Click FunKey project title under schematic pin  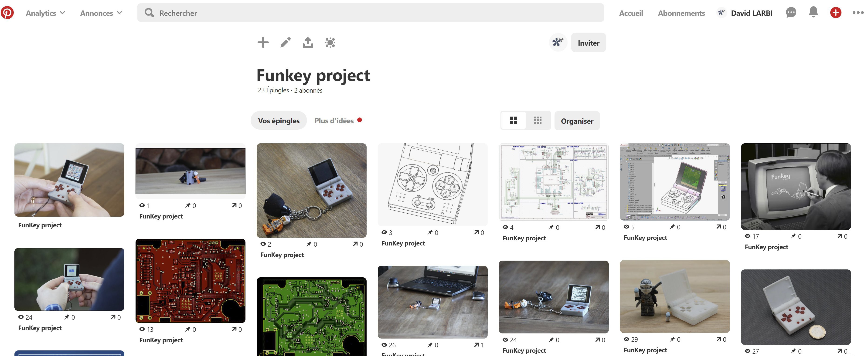point(524,238)
